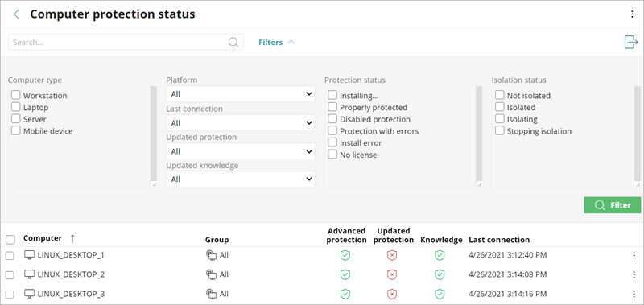The image size is (644, 305).
Task: Click the 4/26/2021 3:12:40 PM timestamp
Action: coord(508,255)
